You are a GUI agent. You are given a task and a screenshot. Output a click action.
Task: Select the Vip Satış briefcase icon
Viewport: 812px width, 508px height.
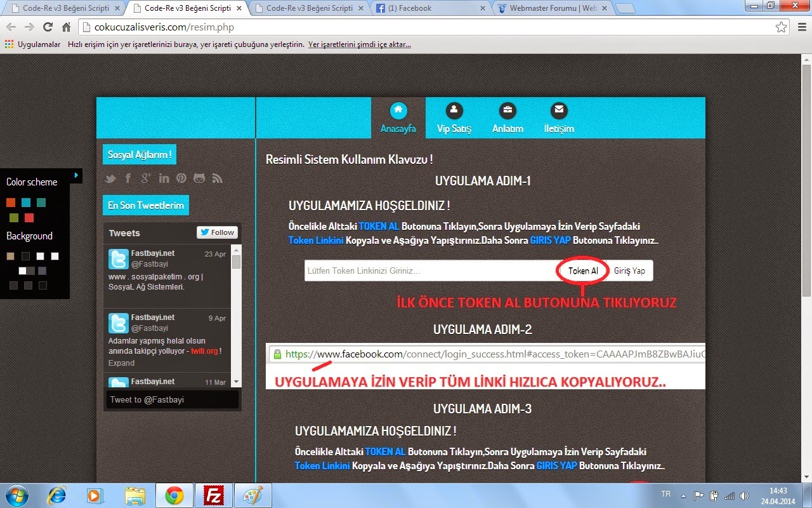(453, 110)
